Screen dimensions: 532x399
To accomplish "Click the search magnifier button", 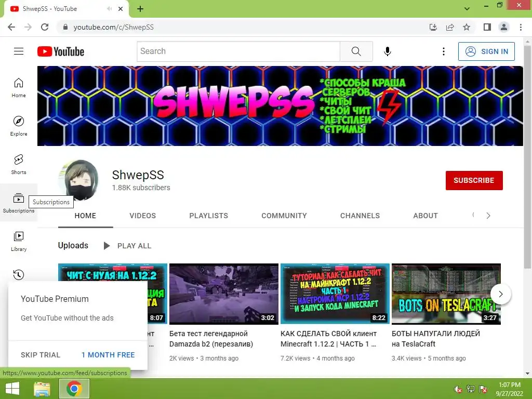I will (356, 51).
